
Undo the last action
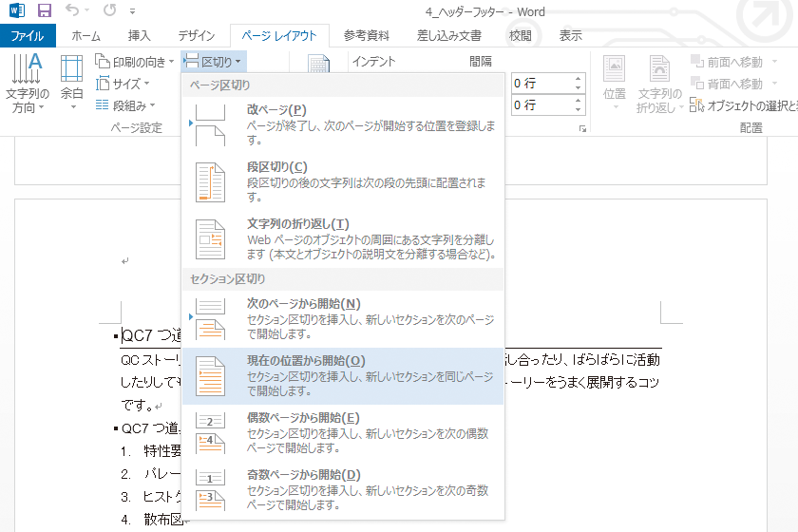point(73,9)
